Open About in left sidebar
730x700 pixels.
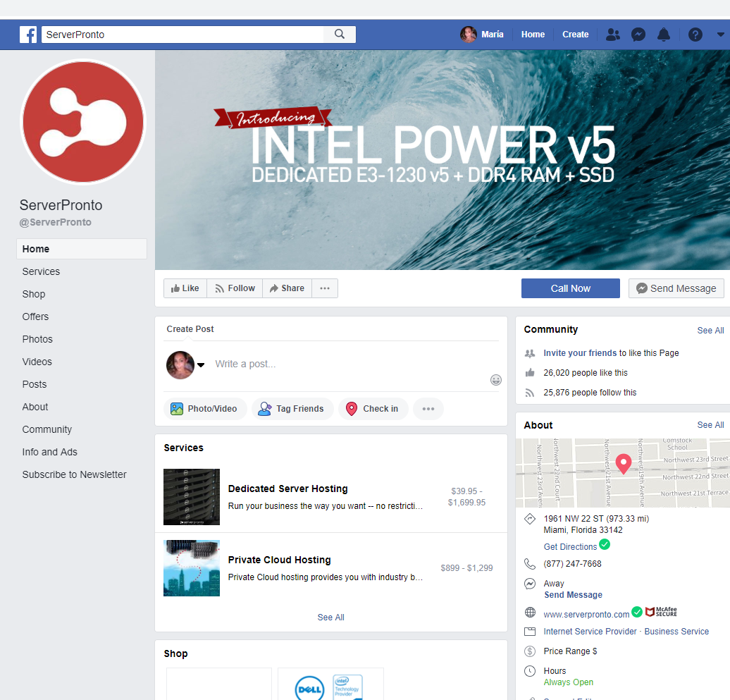click(x=35, y=407)
